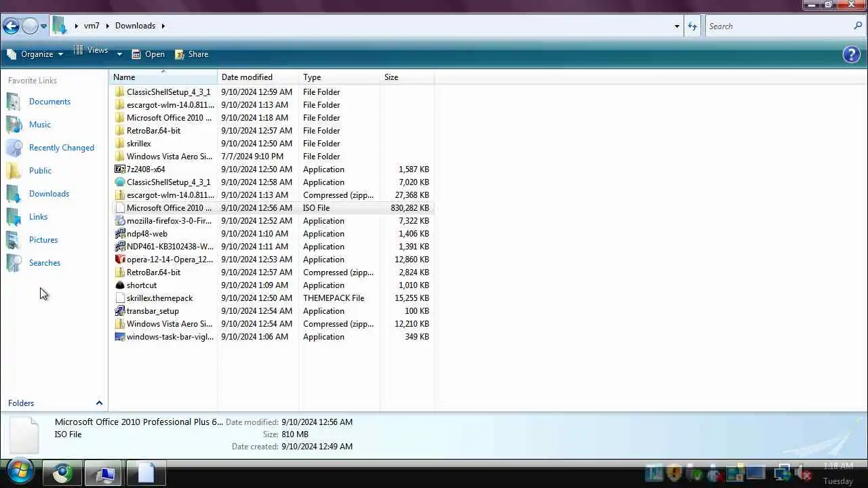Select the 7z2408-x64 application icon
The width and height of the screenshot is (868, 488).
[120, 169]
